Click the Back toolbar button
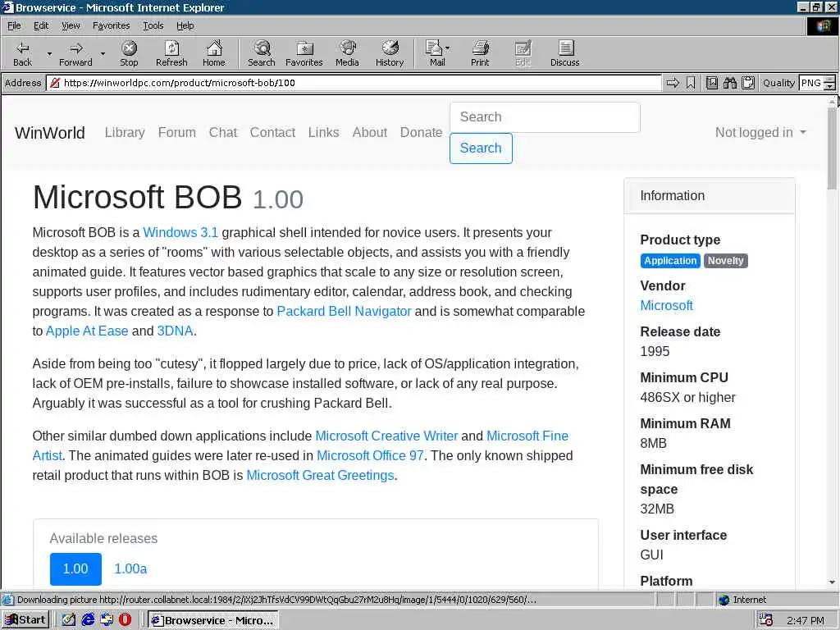Viewport: 840px width, 630px height. [x=22, y=53]
